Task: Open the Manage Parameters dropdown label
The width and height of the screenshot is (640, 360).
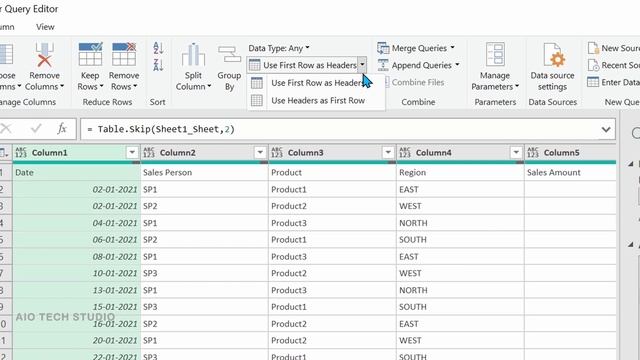Action: pos(495,81)
